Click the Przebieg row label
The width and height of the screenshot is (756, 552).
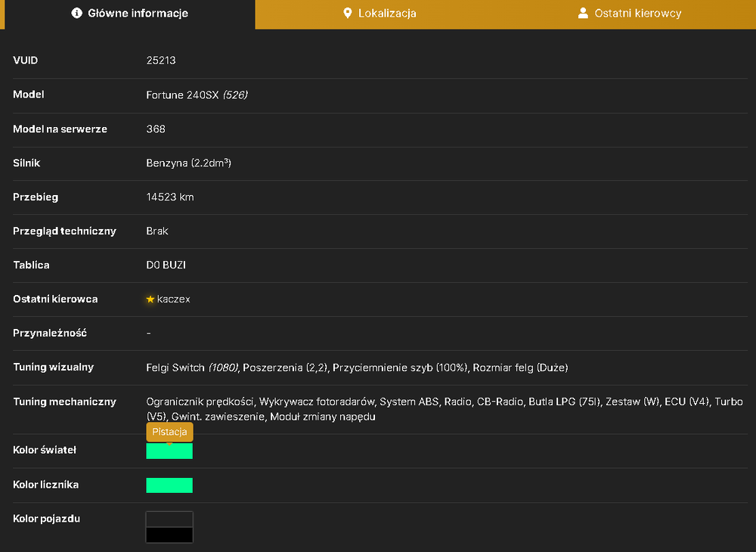pos(36,197)
